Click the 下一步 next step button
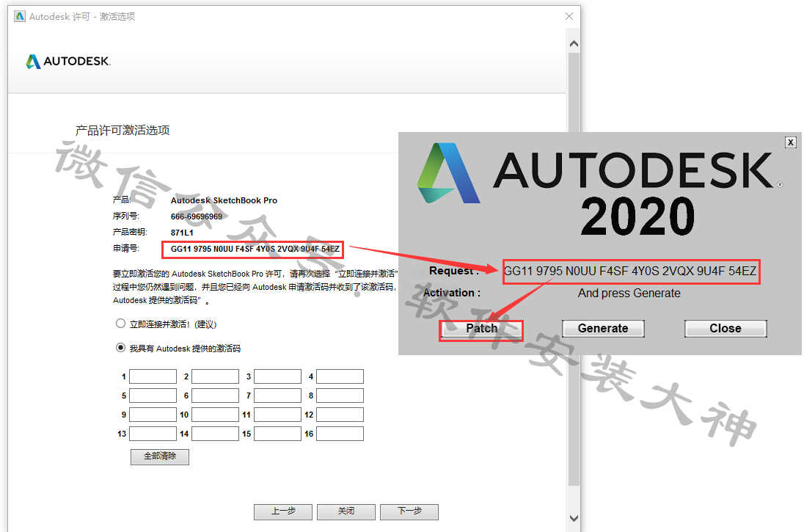804x532 pixels. (409, 511)
